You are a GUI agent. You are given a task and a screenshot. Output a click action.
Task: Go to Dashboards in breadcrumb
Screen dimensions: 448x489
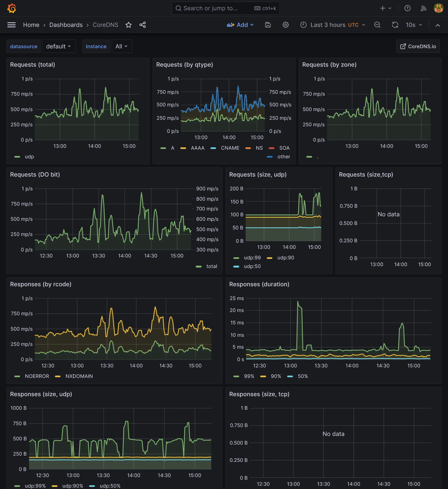[x=66, y=25]
